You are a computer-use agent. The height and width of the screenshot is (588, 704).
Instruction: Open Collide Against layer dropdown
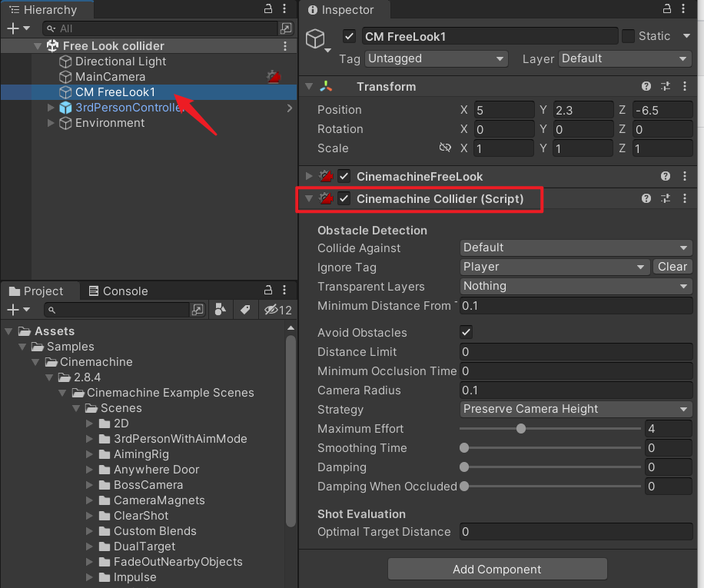pyautogui.click(x=576, y=247)
